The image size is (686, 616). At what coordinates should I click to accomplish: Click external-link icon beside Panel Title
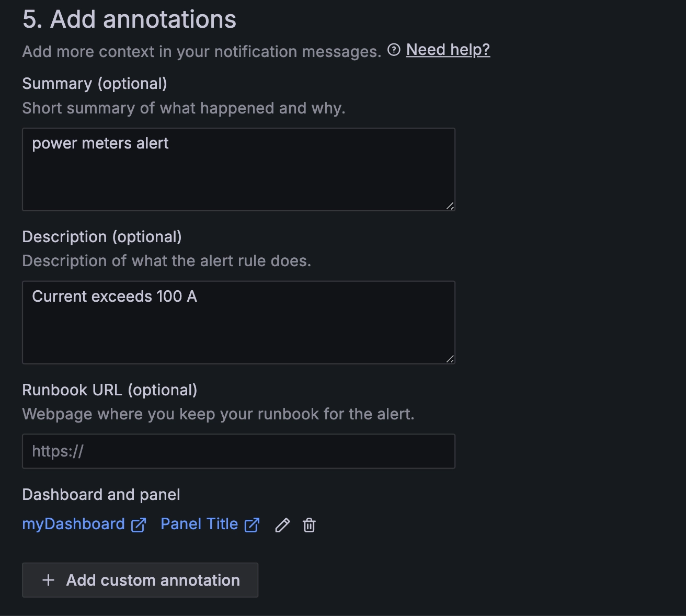[x=252, y=525]
